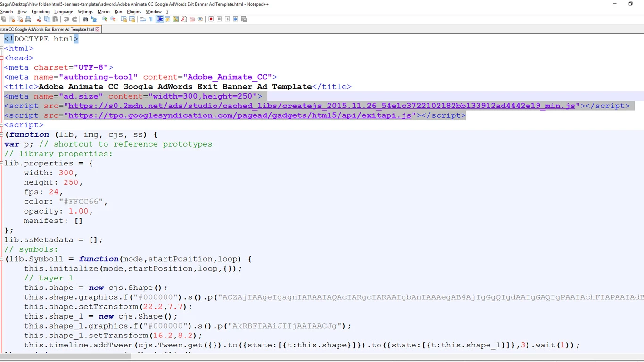The height and width of the screenshot is (362, 644).
Task: Click the horizontal scrollbar thumb
Action: (66, 356)
